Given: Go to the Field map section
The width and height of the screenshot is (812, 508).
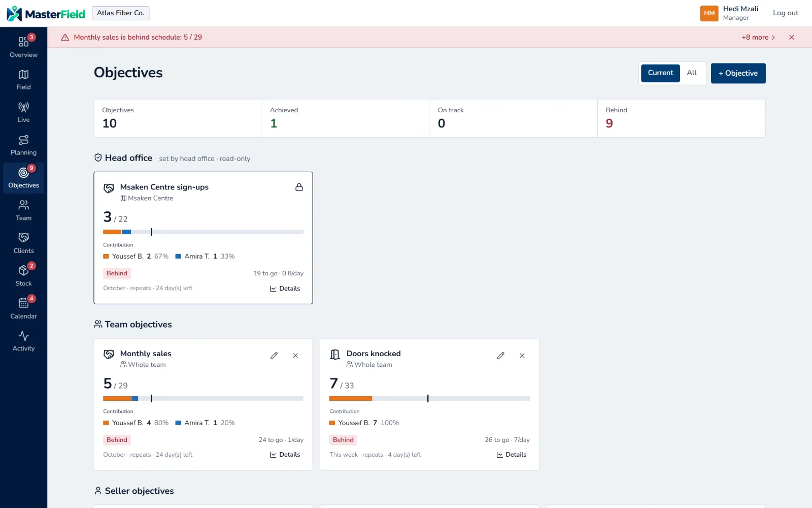Looking at the screenshot, I should pos(23,79).
